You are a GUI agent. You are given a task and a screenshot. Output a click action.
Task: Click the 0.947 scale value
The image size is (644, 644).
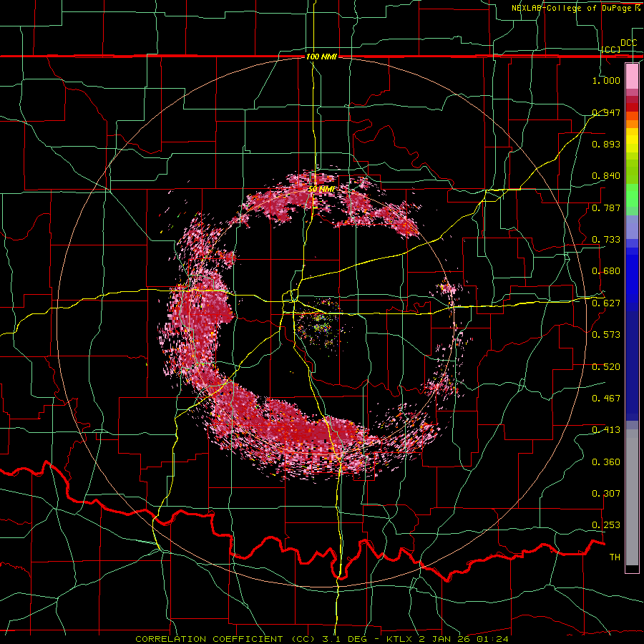tap(606, 112)
